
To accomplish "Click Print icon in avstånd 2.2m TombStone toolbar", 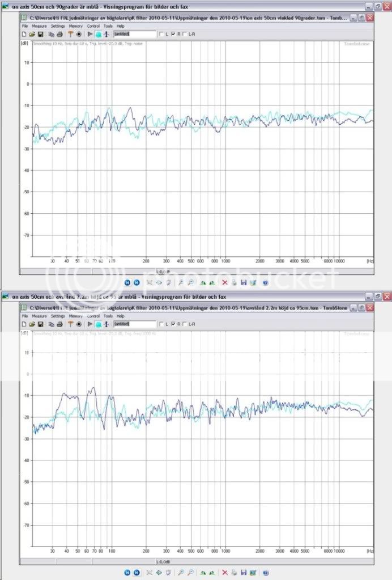I will pyautogui.click(x=60, y=324).
